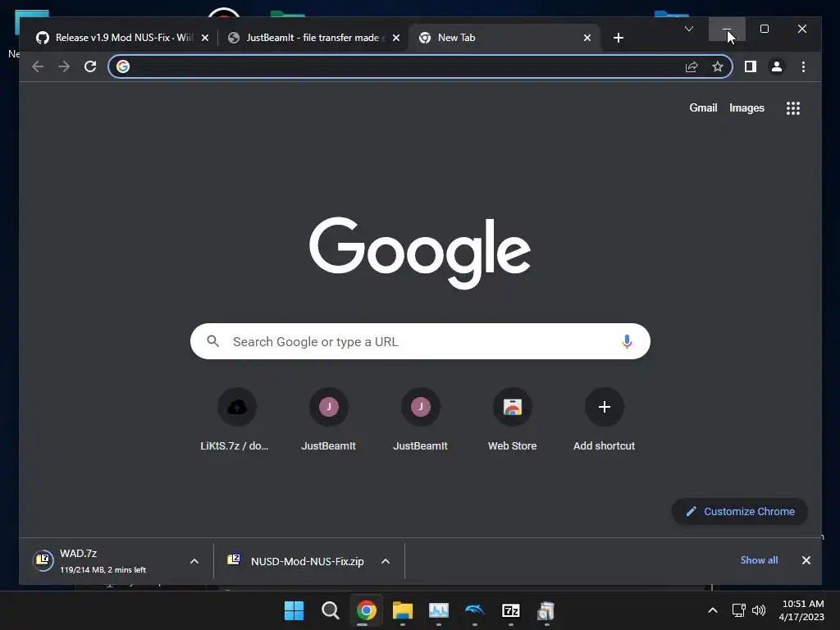Switch to JustBeamIt file transfer tab
Screen dimensions: 840x630
pos(313,38)
